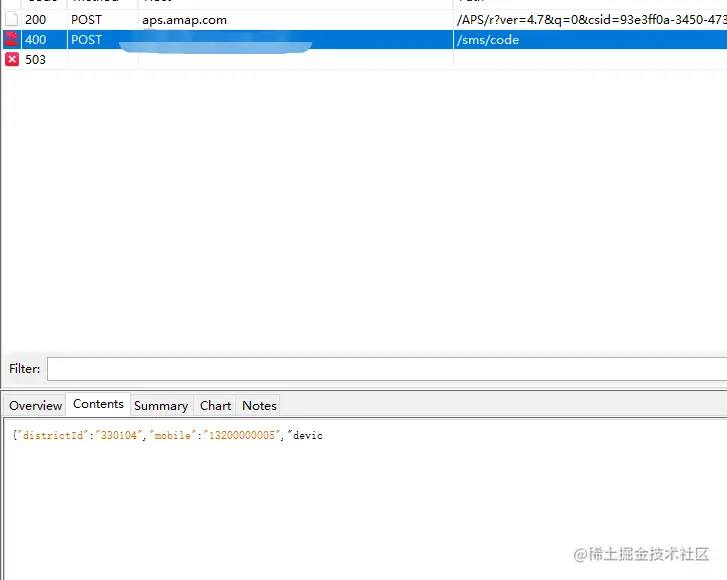Select the 503 status code cell
This screenshot has height=580, width=727.
click(x=36, y=59)
